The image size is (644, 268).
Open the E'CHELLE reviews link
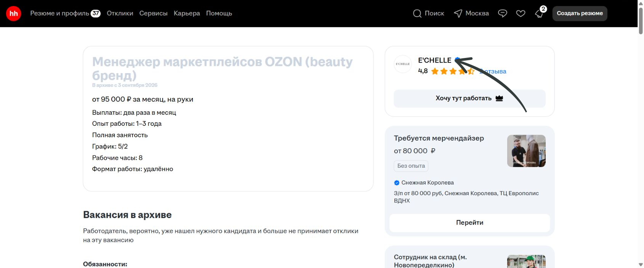[x=493, y=71]
